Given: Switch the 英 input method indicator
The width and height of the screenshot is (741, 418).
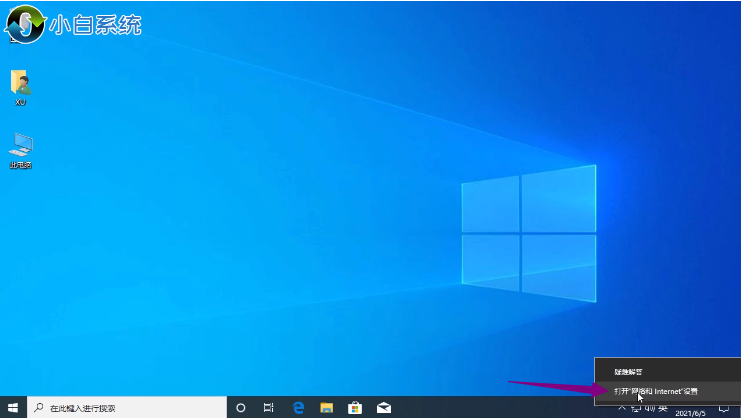Looking at the screenshot, I should pos(663,408).
